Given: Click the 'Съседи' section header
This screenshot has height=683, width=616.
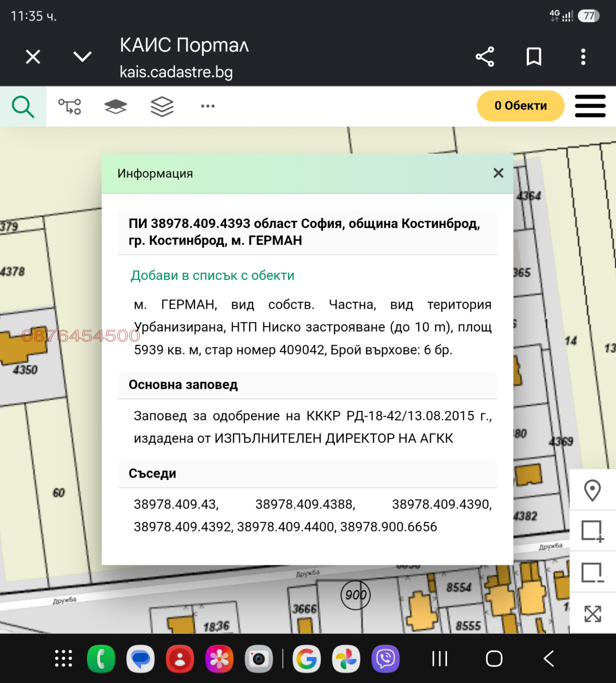Looking at the screenshot, I should [152, 473].
